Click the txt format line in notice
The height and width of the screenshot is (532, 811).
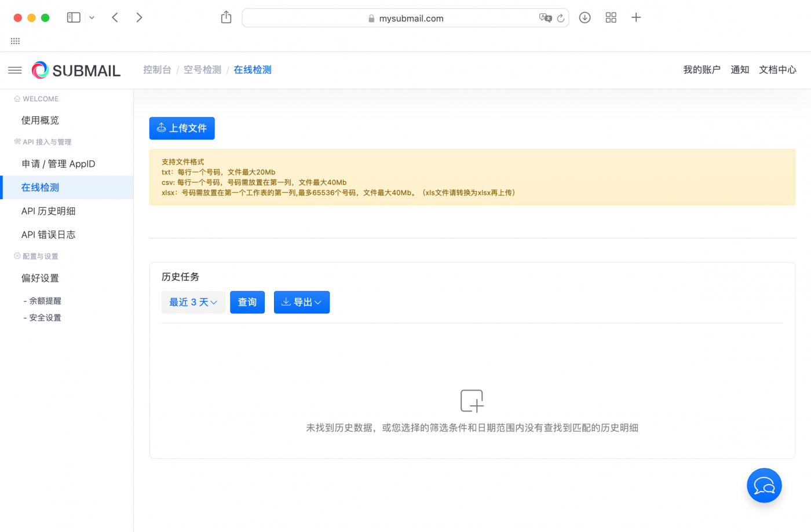click(x=218, y=172)
